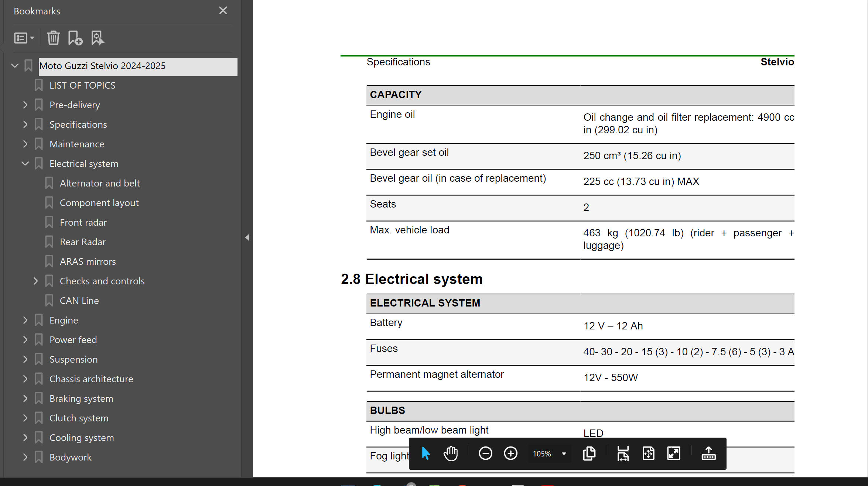Zoom in with the plus button
The height and width of the screenshot is (486, 868).
(x=510, y=454)
